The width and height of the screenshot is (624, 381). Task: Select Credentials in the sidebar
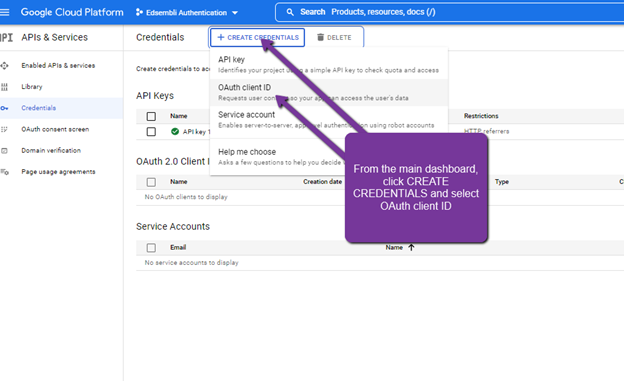(39, 108)
